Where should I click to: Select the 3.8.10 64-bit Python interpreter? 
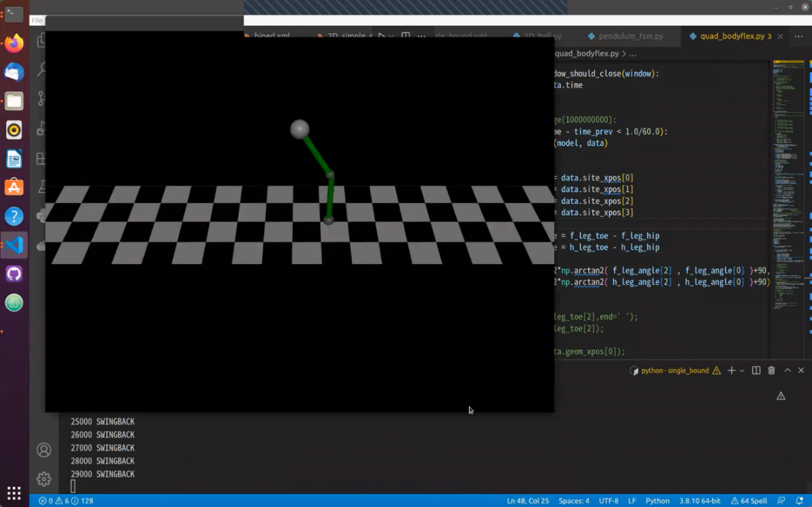tap(701, 501)
